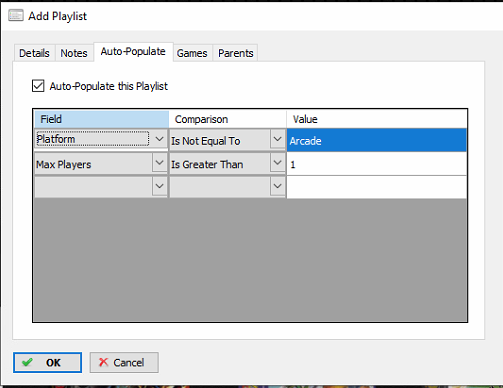Image resolution: width=503 pixels, height=388 pixels.
Task: Open the Parents tab
Action: point(236,53)
